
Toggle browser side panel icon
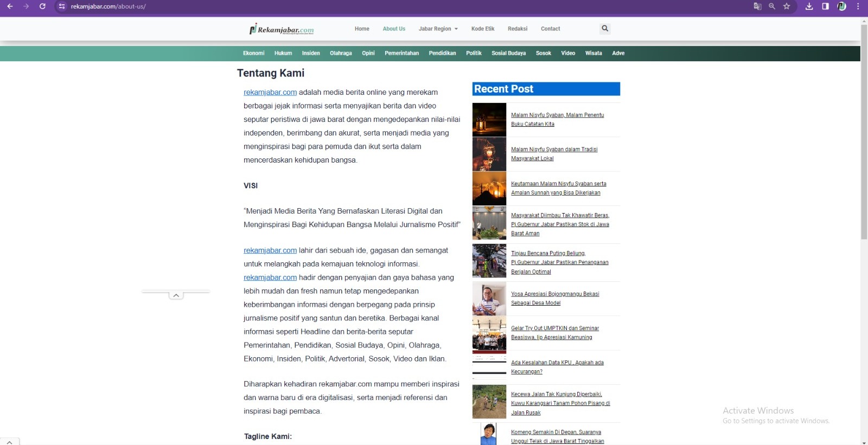point(825,7)
